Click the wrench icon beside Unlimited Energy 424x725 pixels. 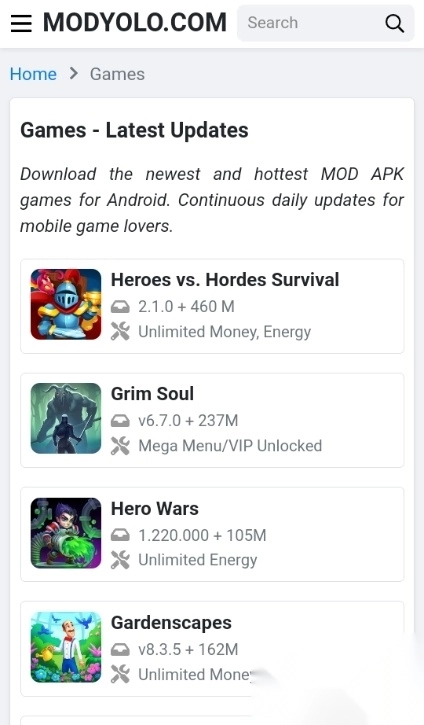click(120, 560)
